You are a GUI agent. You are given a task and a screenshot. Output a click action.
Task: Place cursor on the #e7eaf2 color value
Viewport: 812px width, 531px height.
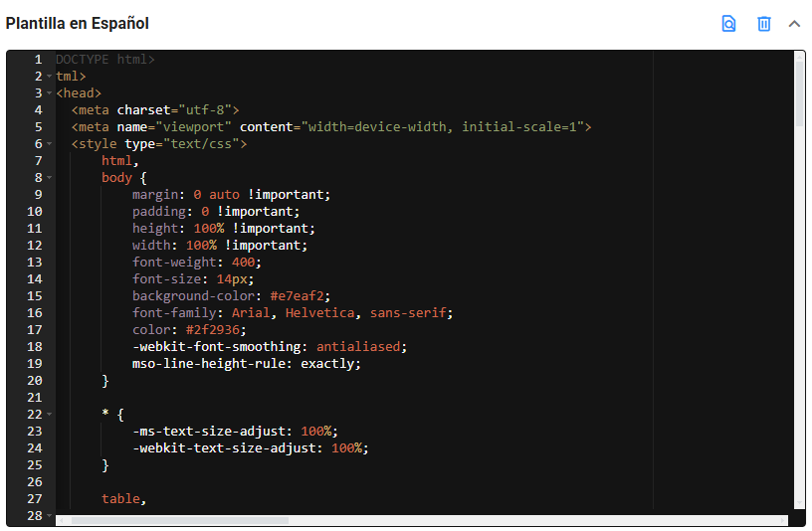tap(299, 296)
